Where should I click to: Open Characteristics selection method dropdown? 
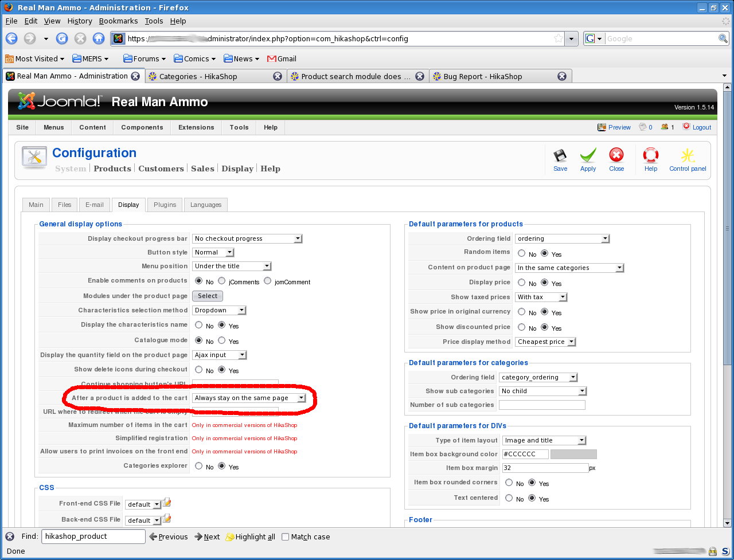(219, 310)
